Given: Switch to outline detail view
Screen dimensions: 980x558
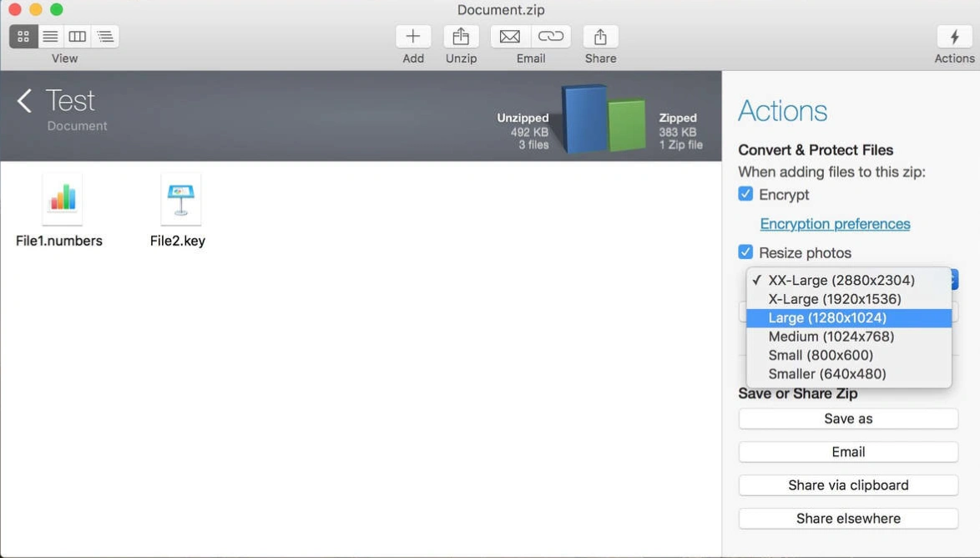Looking at the screenshot, I should pyautogui.click(x=105, y=36).
